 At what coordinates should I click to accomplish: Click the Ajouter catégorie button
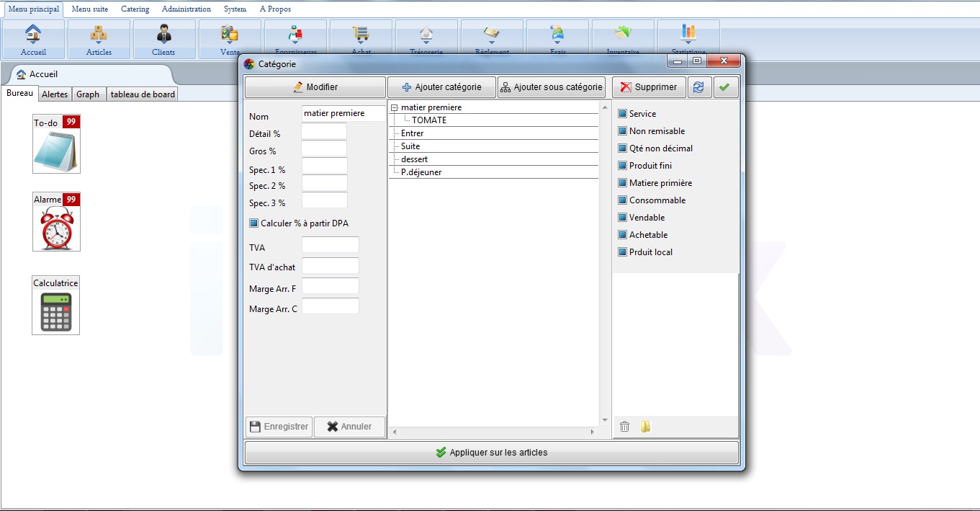click(x=441, y=87)
